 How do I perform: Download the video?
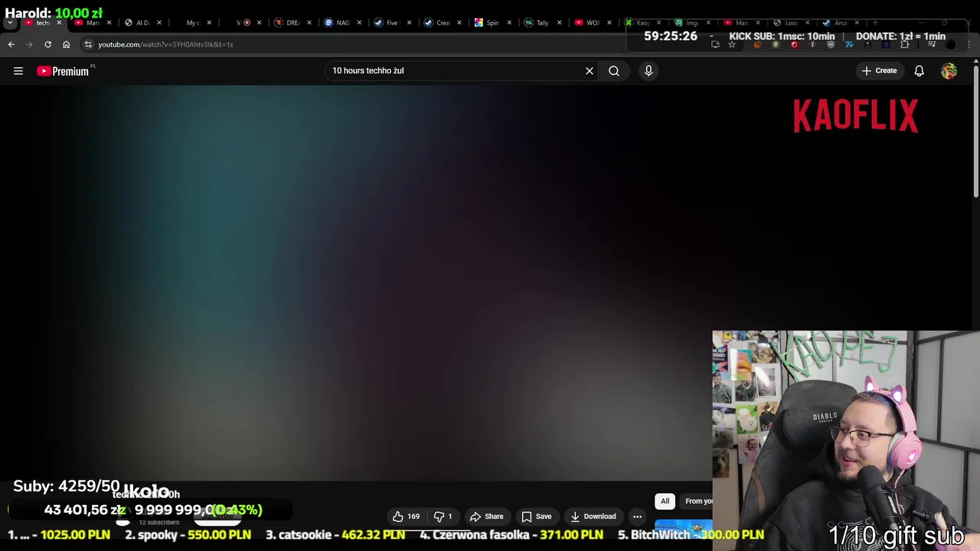tap(593, 517)
